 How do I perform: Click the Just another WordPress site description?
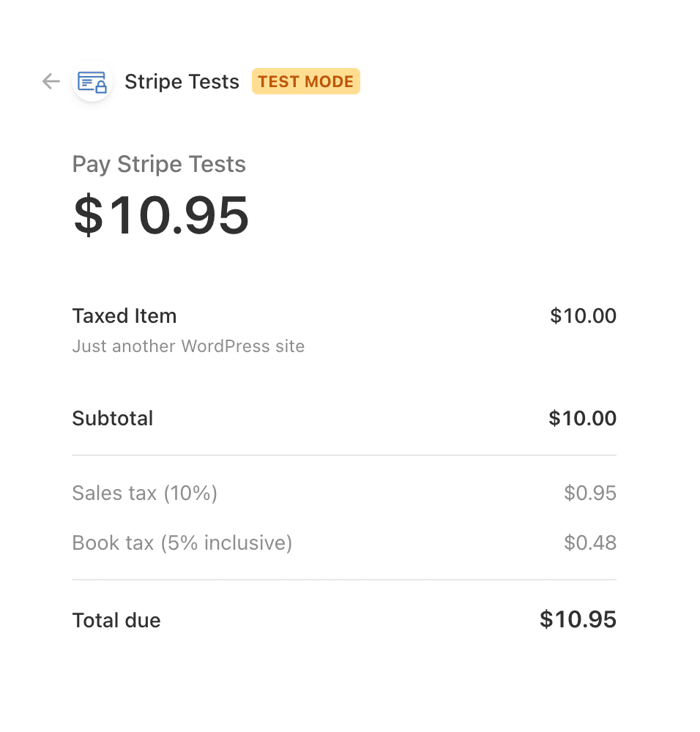point(188,346)
